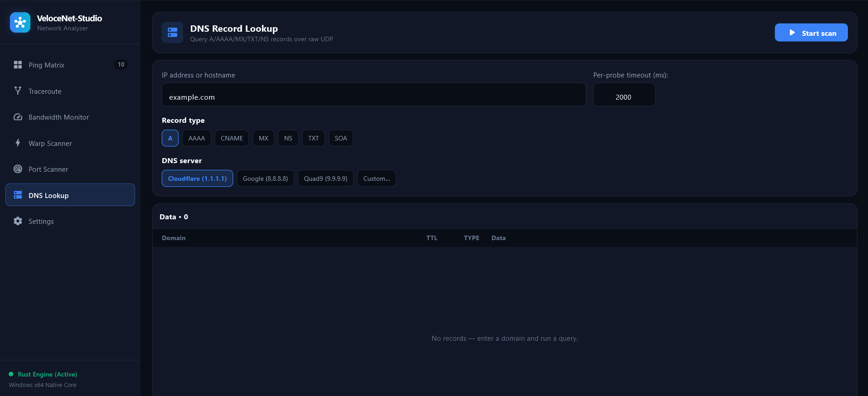Start the DNS scan
This screenshot has width=868, height=396.
[x=811, y=33]
